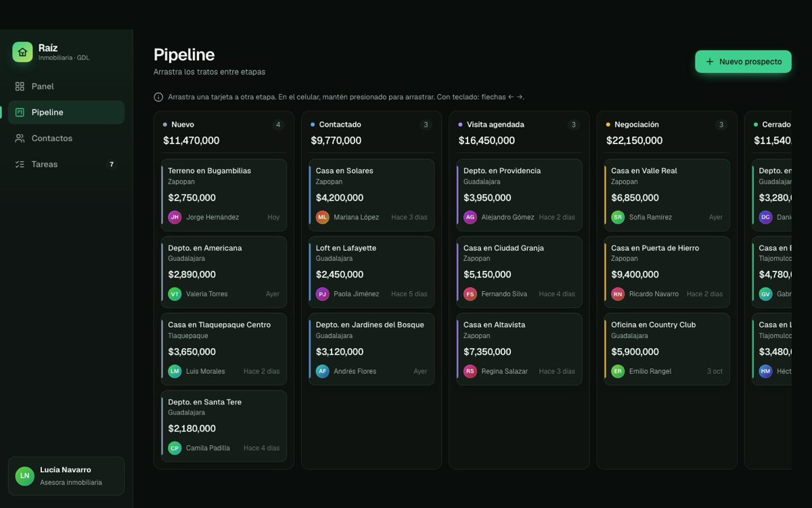Click Depto. en Providencia title
This screenshot has height=508, width=812.
click(502, 171)
